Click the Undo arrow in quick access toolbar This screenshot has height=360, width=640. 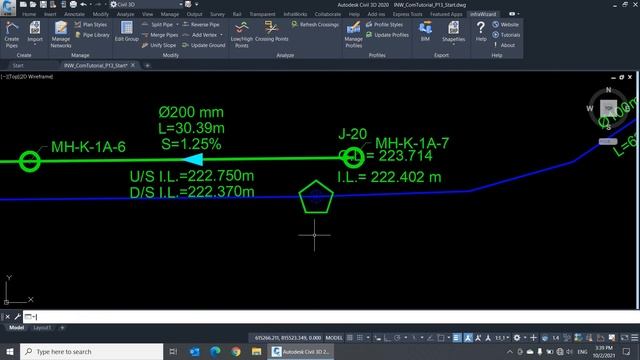tap(83, 4)
